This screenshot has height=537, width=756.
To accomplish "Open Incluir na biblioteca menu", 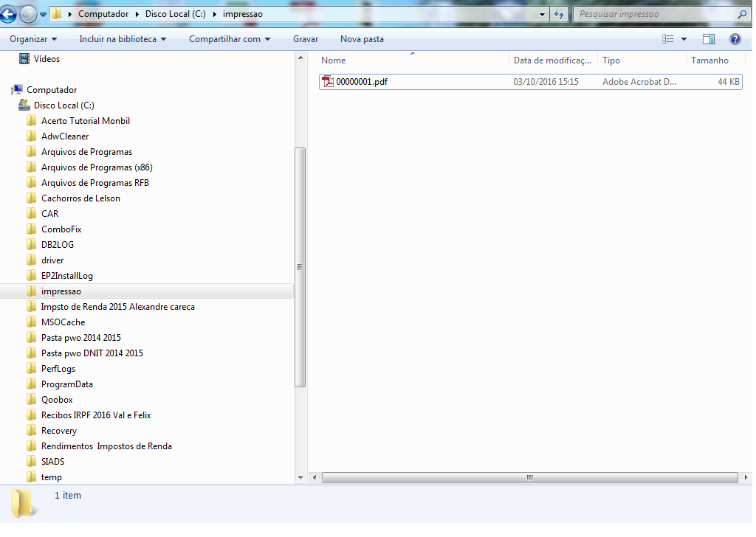I will pos(123,39).
